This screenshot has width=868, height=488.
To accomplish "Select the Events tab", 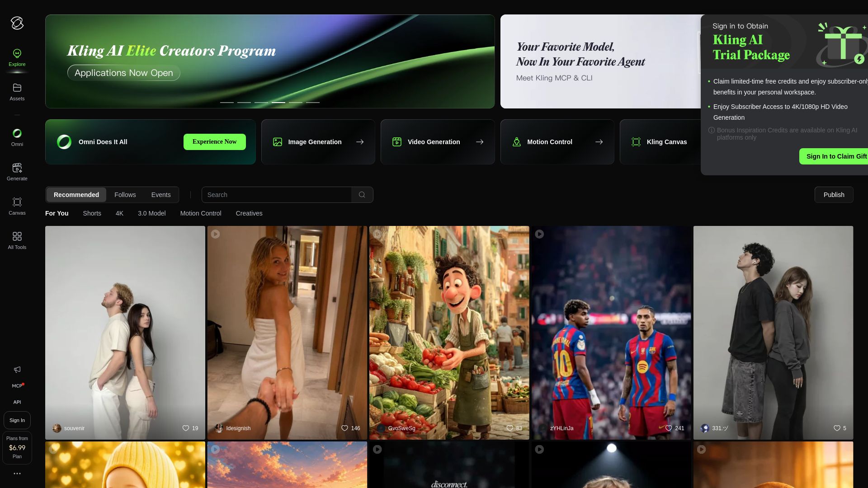I will (x=161, y=195).
